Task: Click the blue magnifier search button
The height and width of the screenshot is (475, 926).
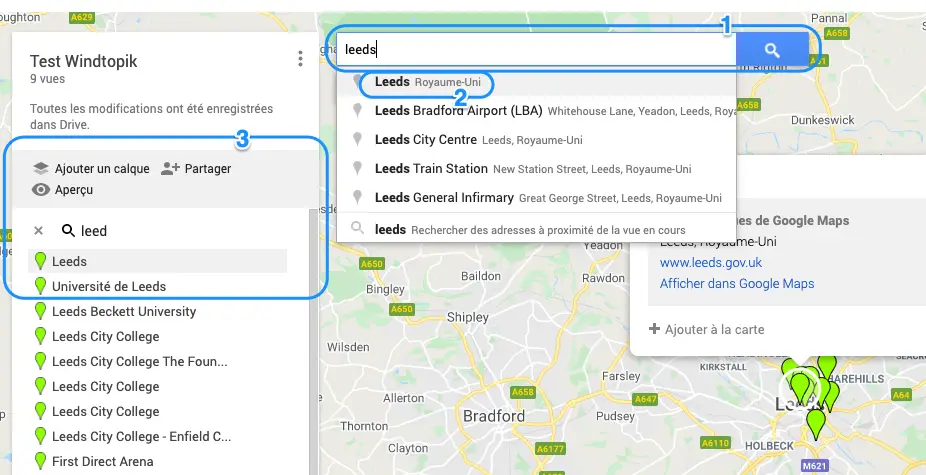Action: click(772, 50)
